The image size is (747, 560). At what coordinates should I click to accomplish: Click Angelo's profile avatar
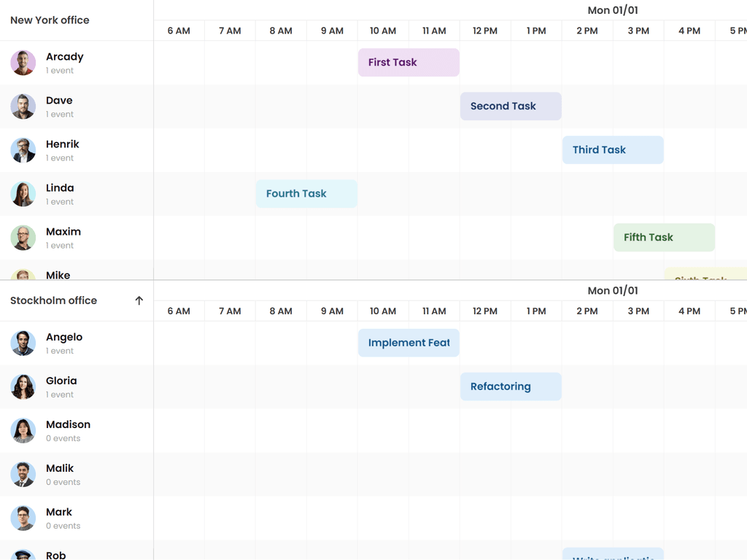(23, 343)
